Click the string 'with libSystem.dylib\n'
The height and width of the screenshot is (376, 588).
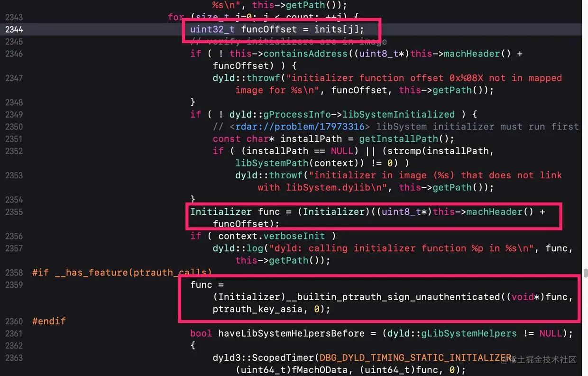pyautogui.click(x=325, y=187)
